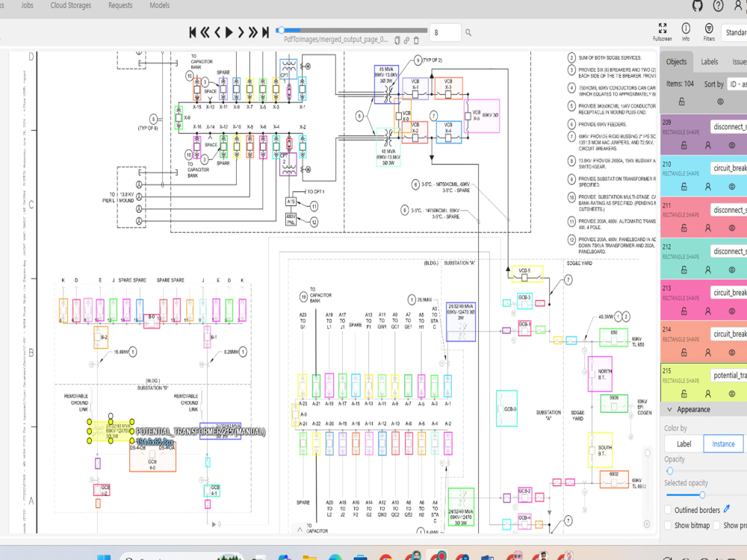Viewport: 747px width, 560px height.
Task: Switch to the Labels tab
Action: [710, 61]
